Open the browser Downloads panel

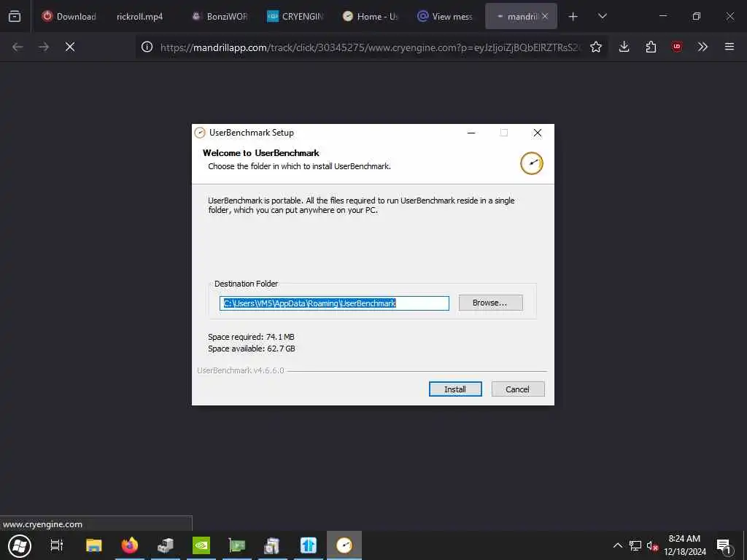tap(624, 47)
